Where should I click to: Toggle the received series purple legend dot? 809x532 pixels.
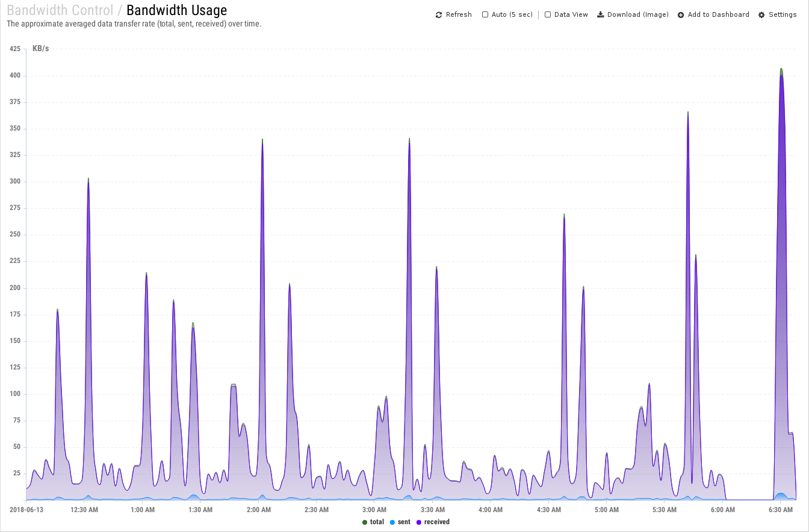(419, 522)
